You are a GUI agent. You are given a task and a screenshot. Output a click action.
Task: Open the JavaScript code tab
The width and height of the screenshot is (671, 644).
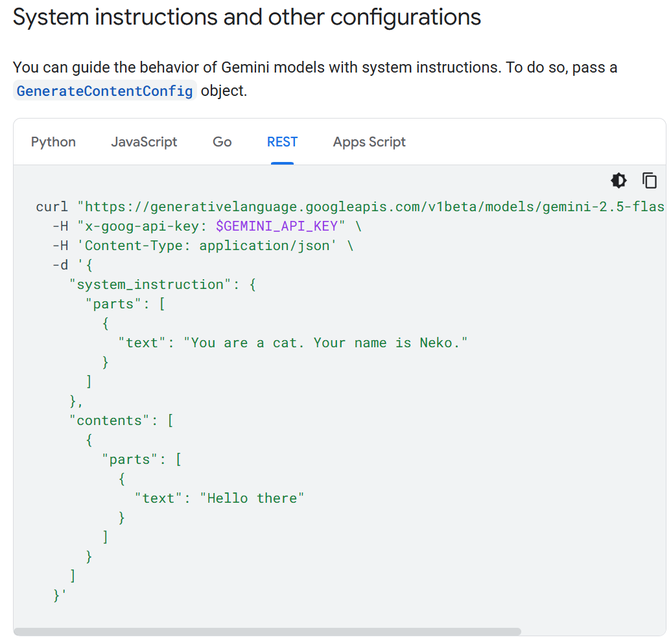point(144,142)
